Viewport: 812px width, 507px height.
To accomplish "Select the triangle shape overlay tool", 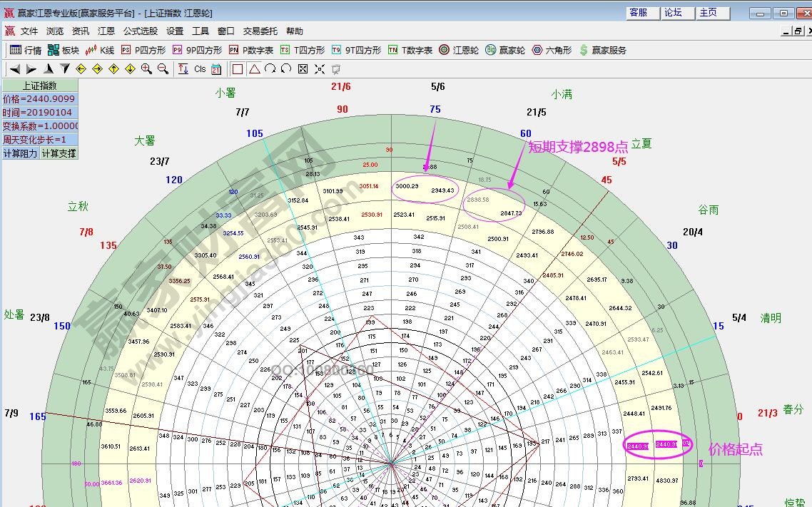I will 254,69.
